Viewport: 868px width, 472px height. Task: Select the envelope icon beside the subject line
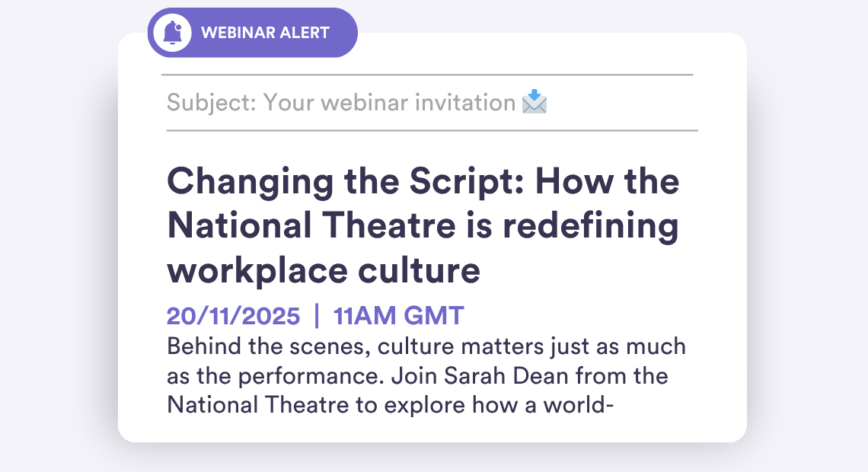534,101
